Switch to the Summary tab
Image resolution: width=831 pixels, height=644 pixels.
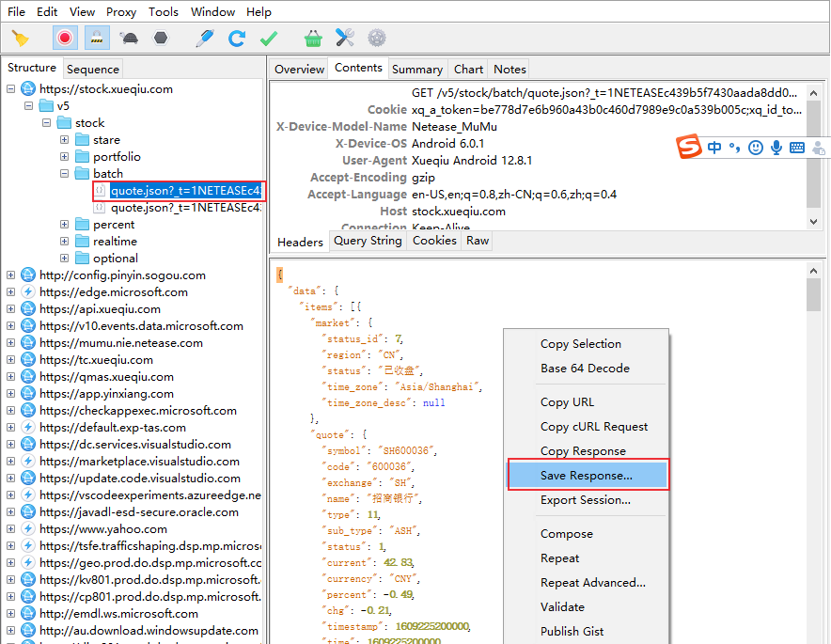pyautogui.click(x=417, y=70)
